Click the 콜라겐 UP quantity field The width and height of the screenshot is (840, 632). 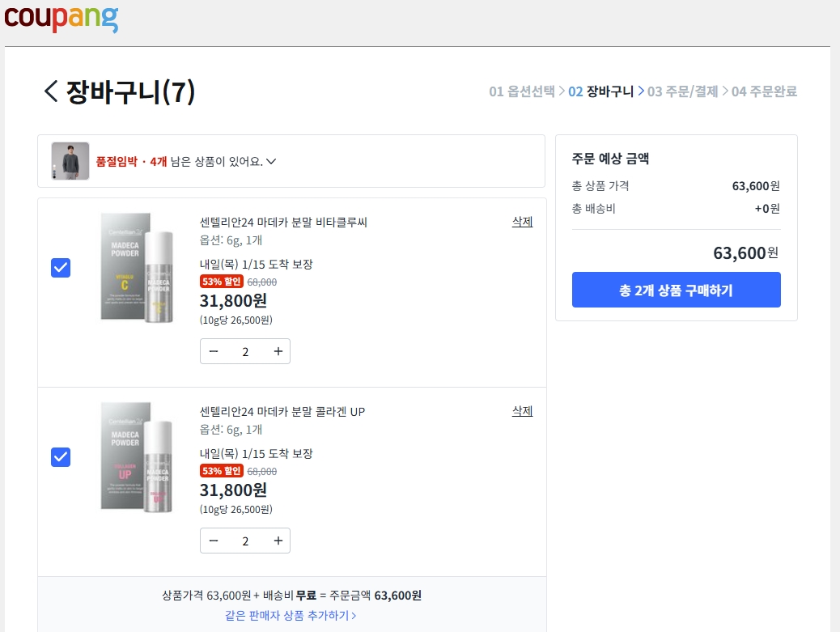pos(245,541)
